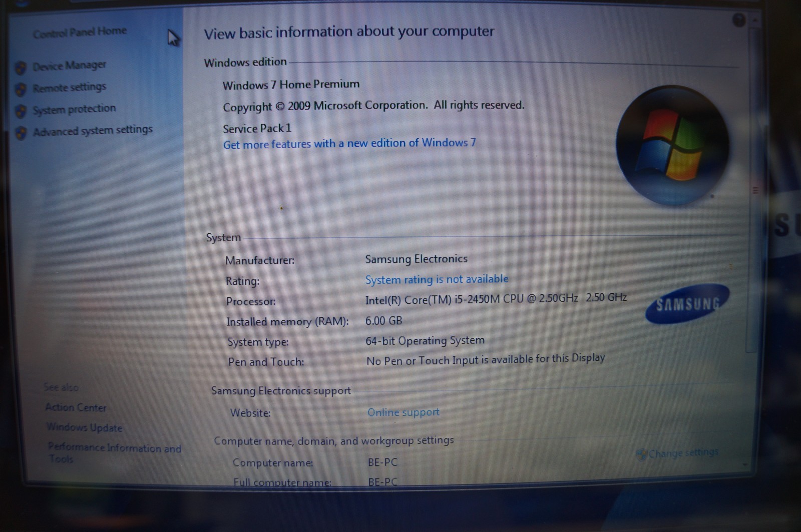Open Performance Information and Tools
The height and width of the screenshot is (532, 801).
point(114,453)
